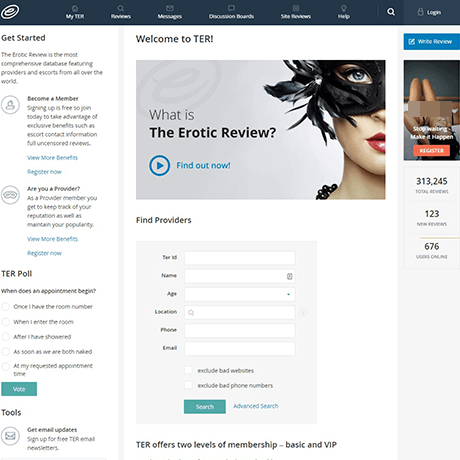Open the Discussion Boards menu
The width and height of the screenshot is (460, 460).
231,12
